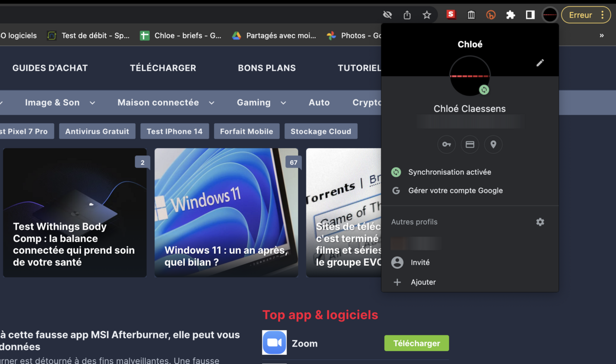Image resolution: width=616 pixels, height=364 pixels.
Task: Open addresses location pin icon
Action: [x=493, y=145]
